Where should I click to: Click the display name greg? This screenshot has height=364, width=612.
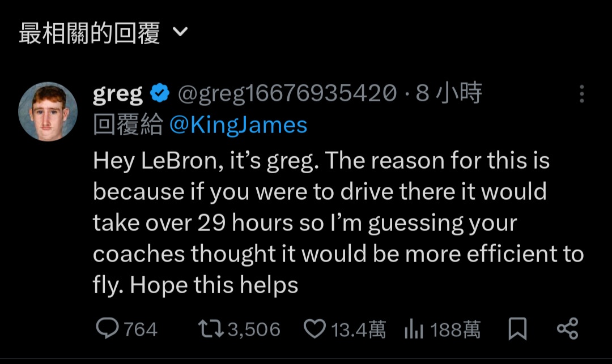tap(118, 93)
